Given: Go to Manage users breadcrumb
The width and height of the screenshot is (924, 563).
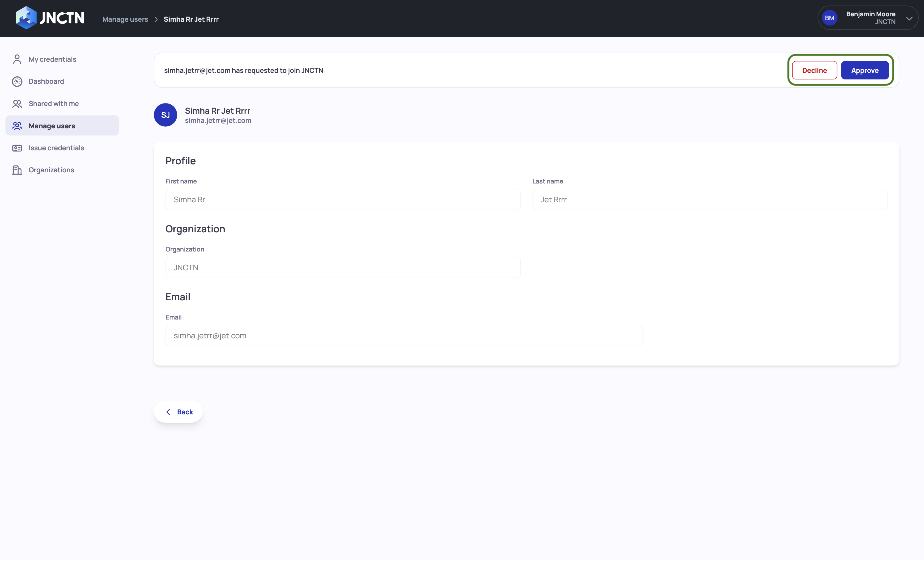Looking at the screenshot, I should point(125,19).
